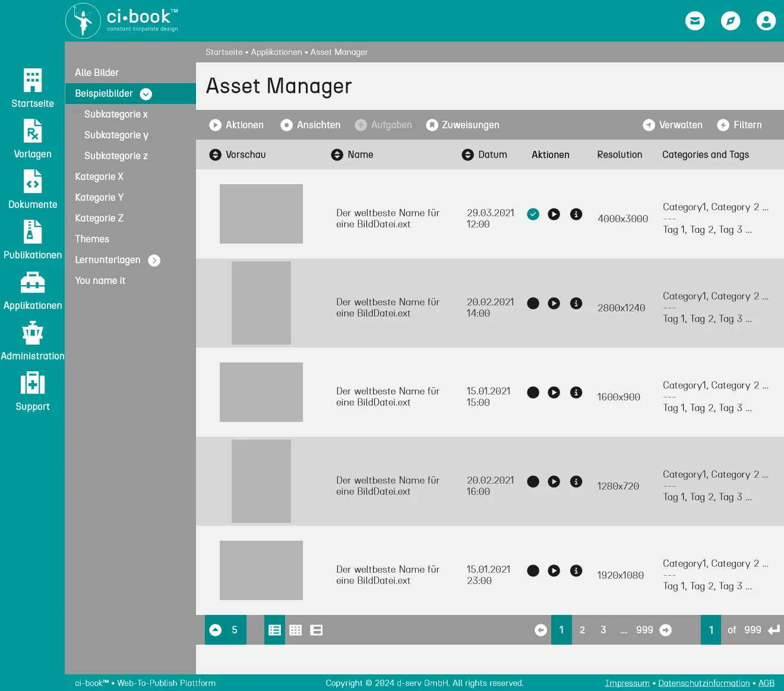Screen dimensions: 784x691
Task: Go to page 2
Action: coord(582,630)
